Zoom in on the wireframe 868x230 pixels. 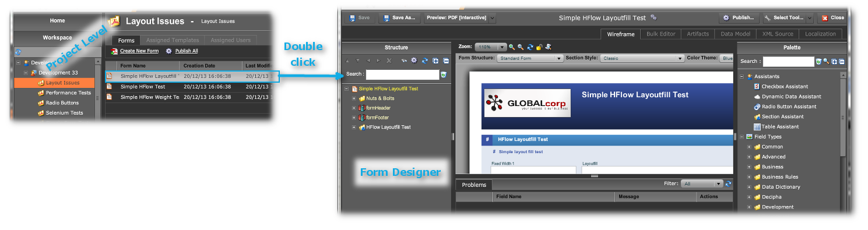512,47
